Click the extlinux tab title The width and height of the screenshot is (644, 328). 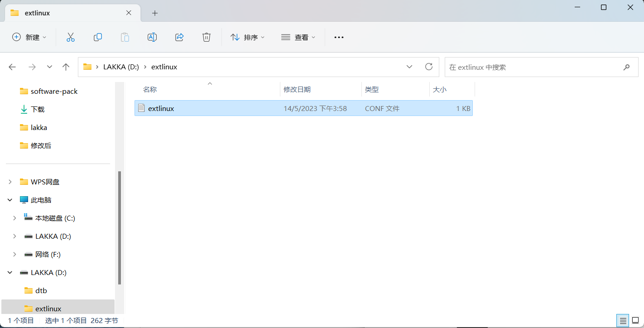click(36, 13)
